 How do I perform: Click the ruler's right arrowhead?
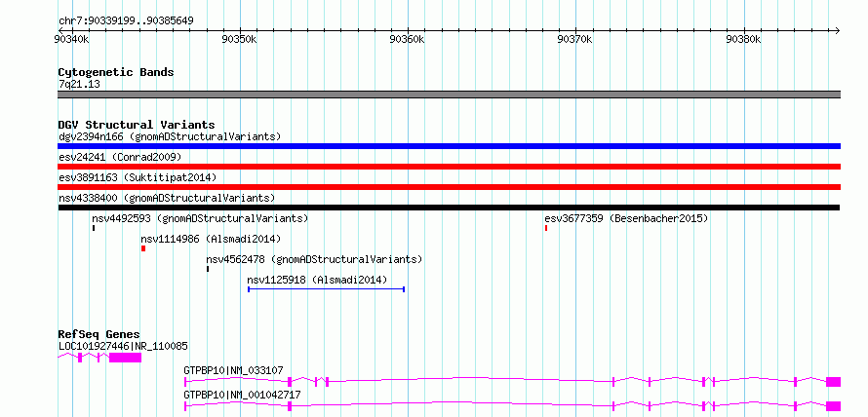pos(838,30)
